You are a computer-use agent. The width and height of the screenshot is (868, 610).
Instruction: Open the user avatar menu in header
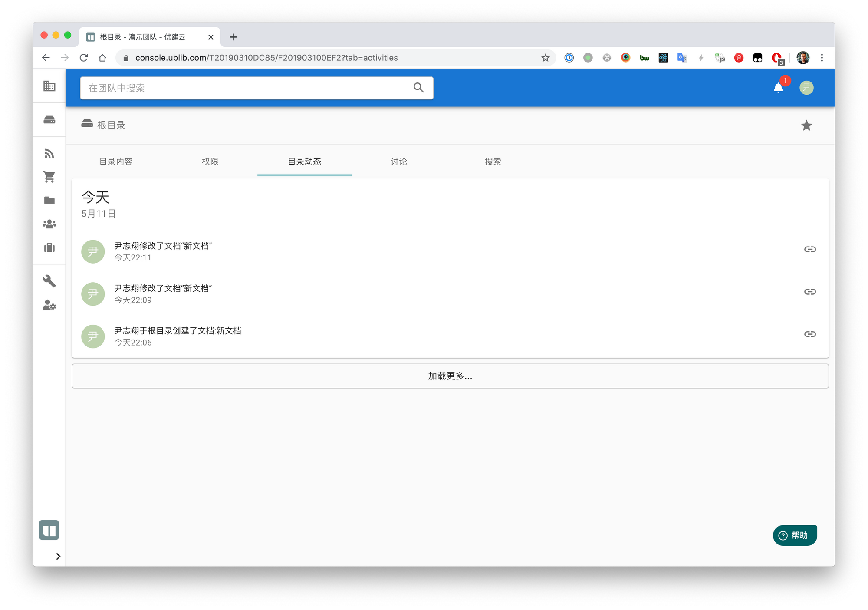click(x=806, y=88)
